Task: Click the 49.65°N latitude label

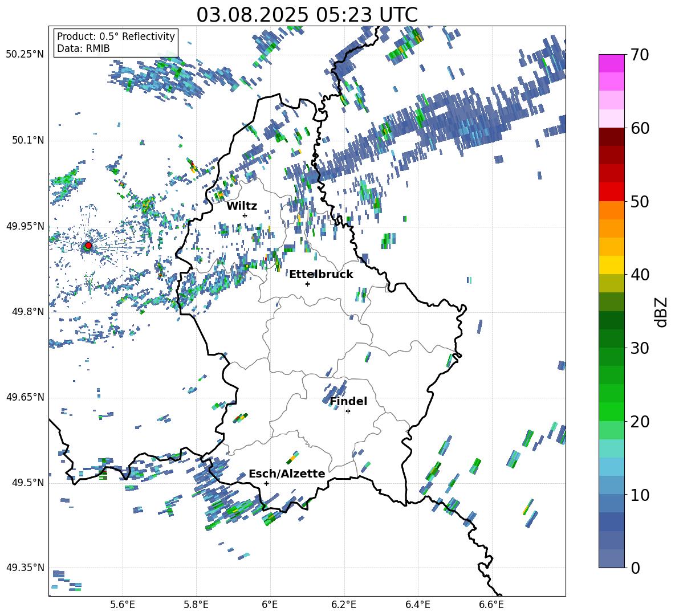Action: pos(25,397)
